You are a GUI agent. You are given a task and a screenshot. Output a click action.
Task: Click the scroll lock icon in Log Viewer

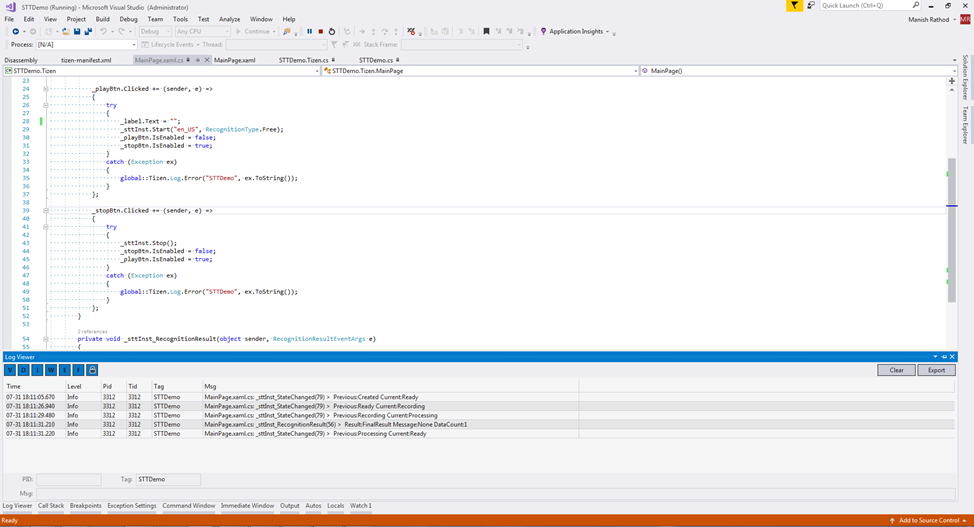92,370
